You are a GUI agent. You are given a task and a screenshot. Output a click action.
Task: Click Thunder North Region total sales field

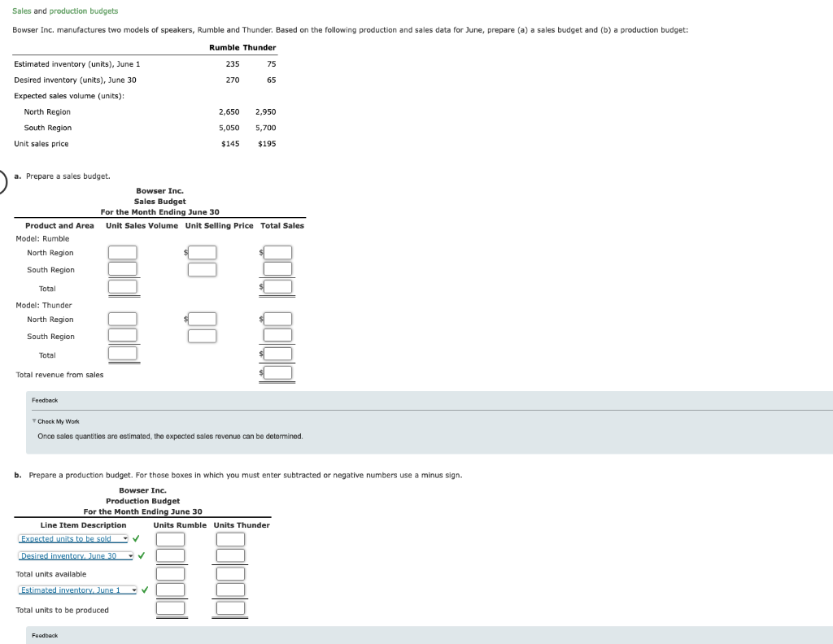(x=278, y=319)
